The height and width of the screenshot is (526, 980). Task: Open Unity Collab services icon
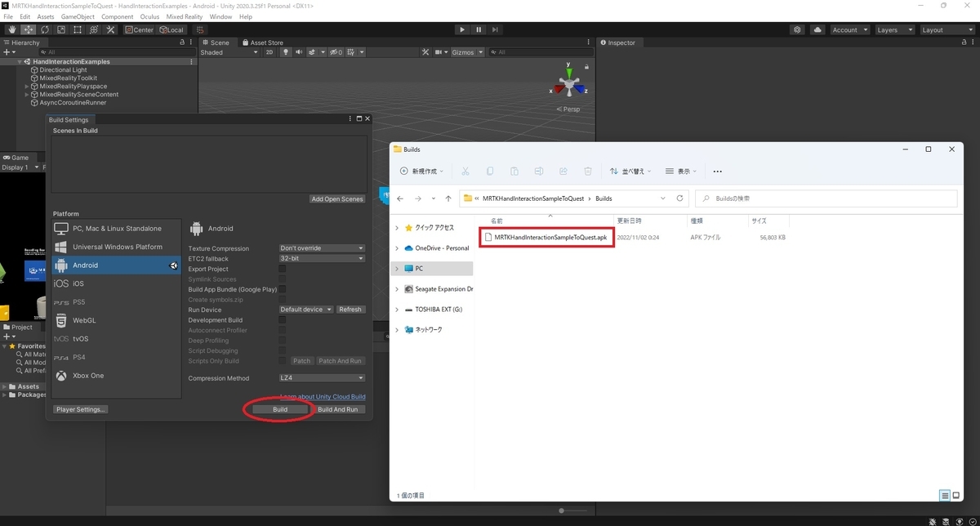[798, 29]
